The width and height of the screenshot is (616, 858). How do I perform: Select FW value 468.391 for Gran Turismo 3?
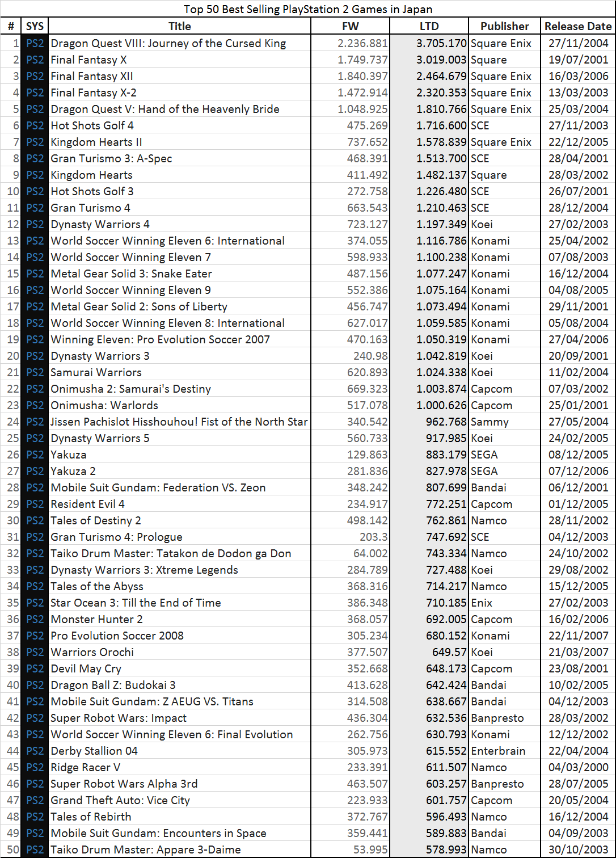pyautogui.click(x=368, y=158)
